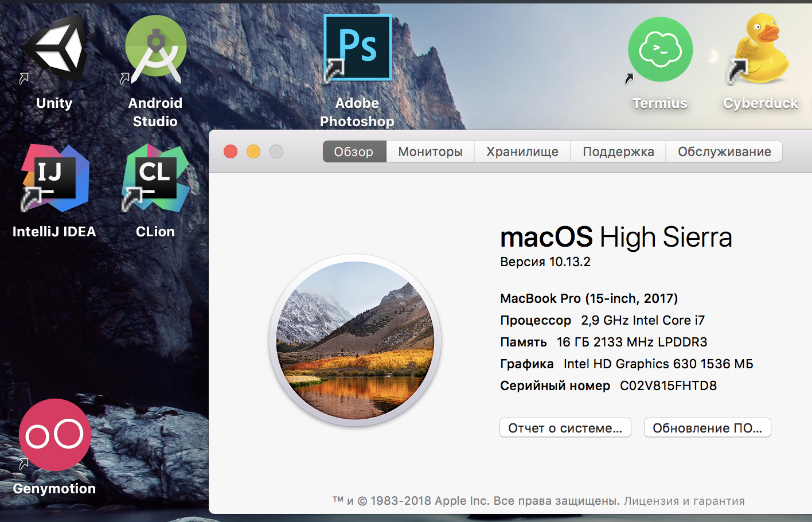The height and width of the screenshot is (522, 812).
Task: Switch to the Обзор tab
Action: (x=354, y=151)
